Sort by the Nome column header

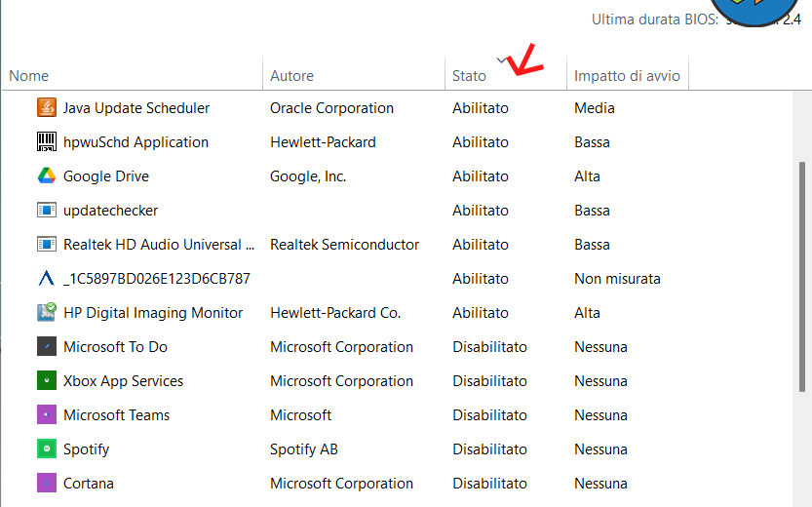pyautogui.click(x=29, y=76)
